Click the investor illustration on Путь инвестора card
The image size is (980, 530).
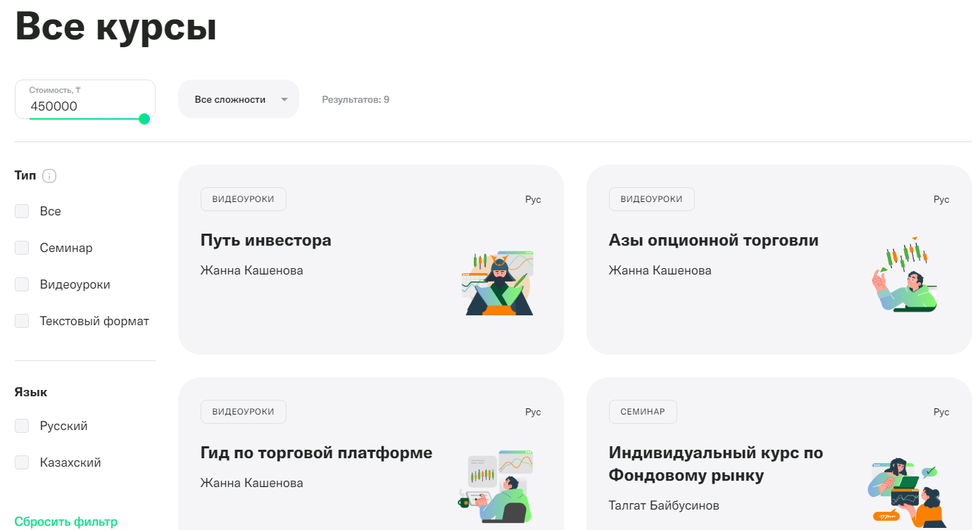497,283
